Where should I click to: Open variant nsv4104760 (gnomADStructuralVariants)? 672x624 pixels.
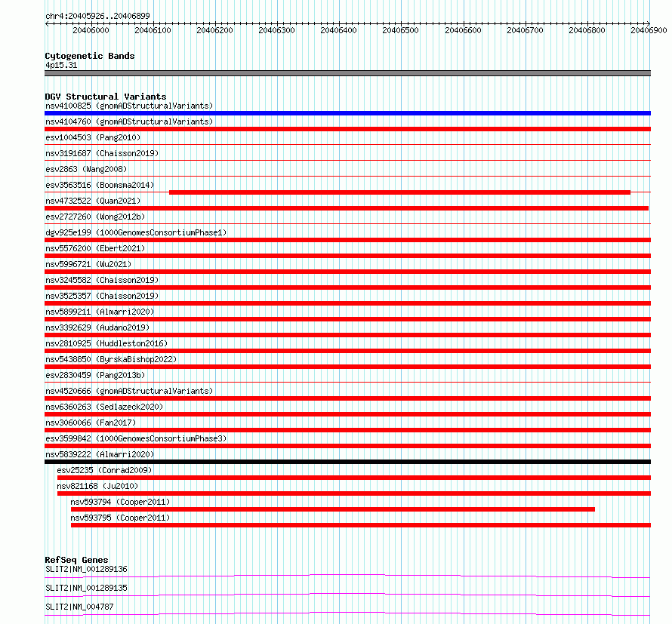129,121
